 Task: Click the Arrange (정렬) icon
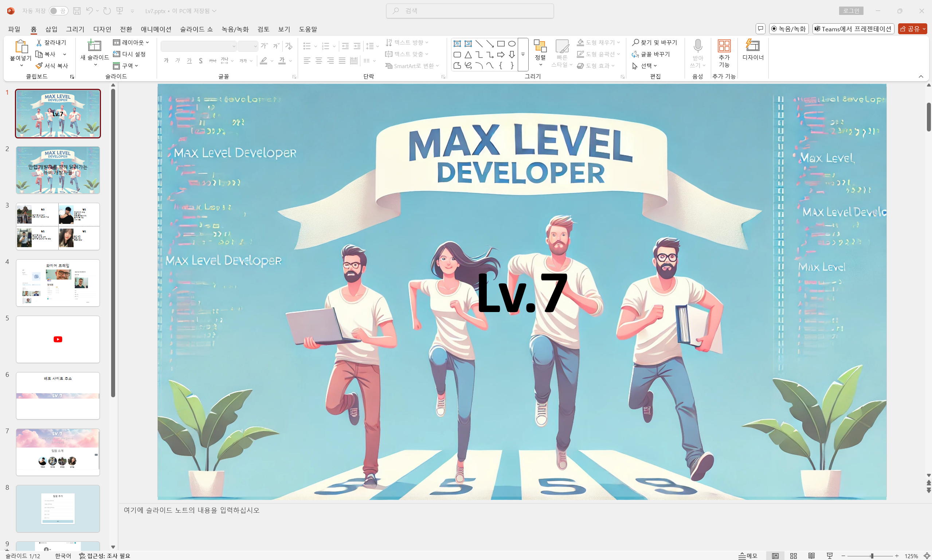pyautogui.click(x=540, y=47)
